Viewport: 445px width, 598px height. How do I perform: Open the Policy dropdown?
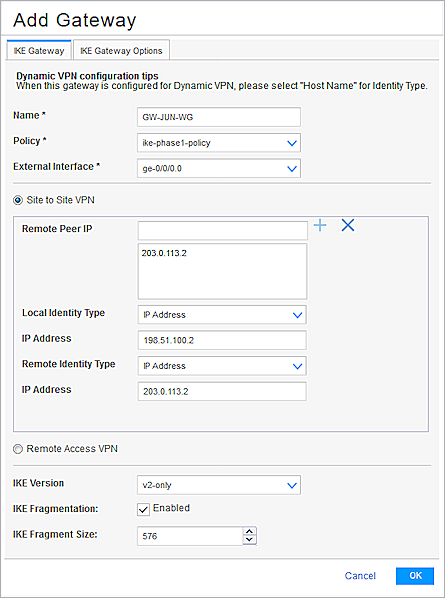(219, 143)
